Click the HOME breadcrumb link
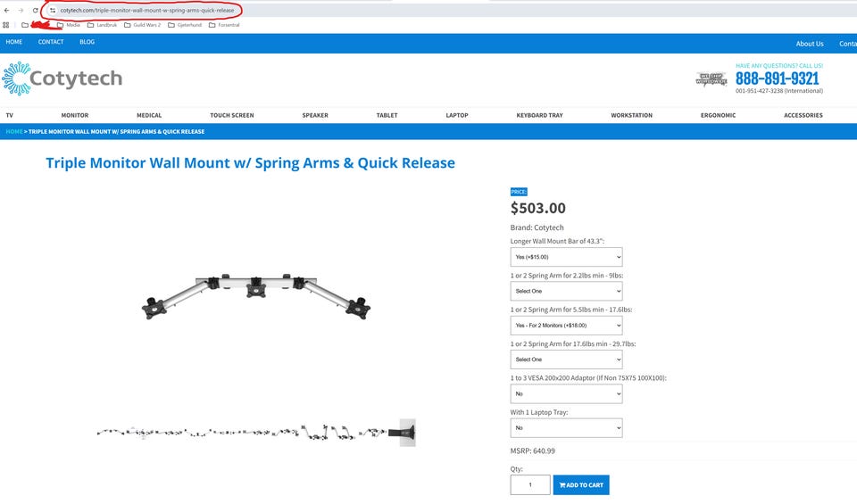Screen dimensions: 857x504 [14, 132]
